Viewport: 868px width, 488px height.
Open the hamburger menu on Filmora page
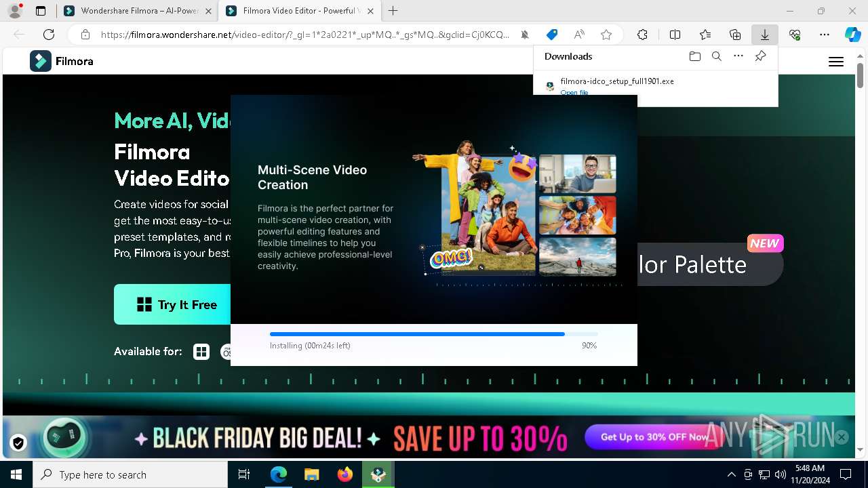pos(836,62)
